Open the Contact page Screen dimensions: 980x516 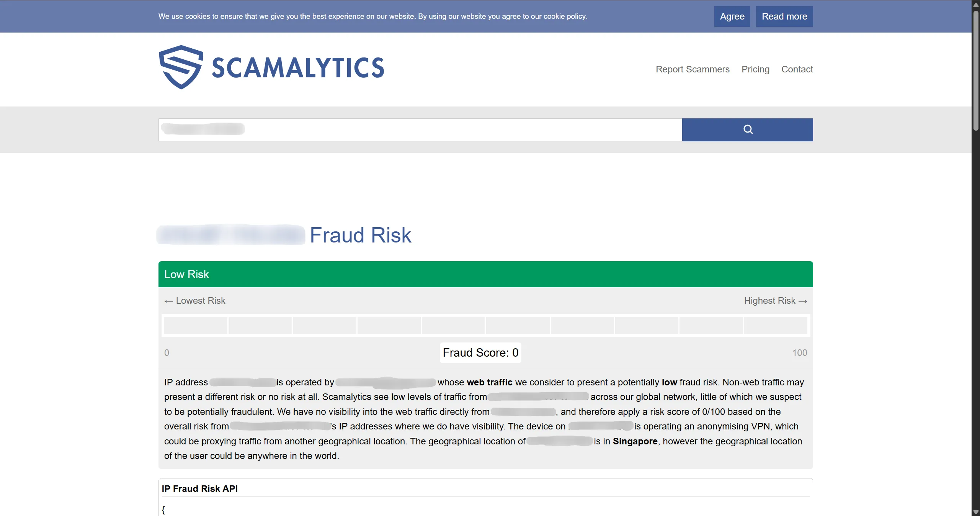pyautogui.click(x=797, y=69)
